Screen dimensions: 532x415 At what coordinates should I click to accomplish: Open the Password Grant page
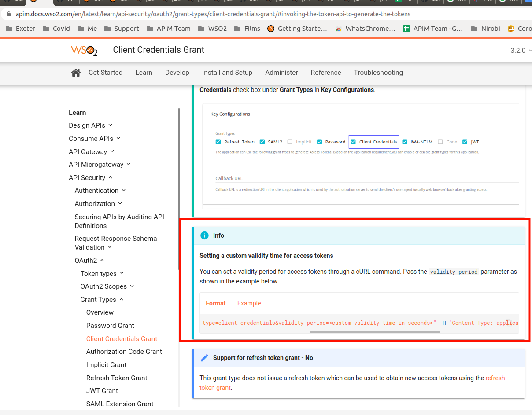110,325
